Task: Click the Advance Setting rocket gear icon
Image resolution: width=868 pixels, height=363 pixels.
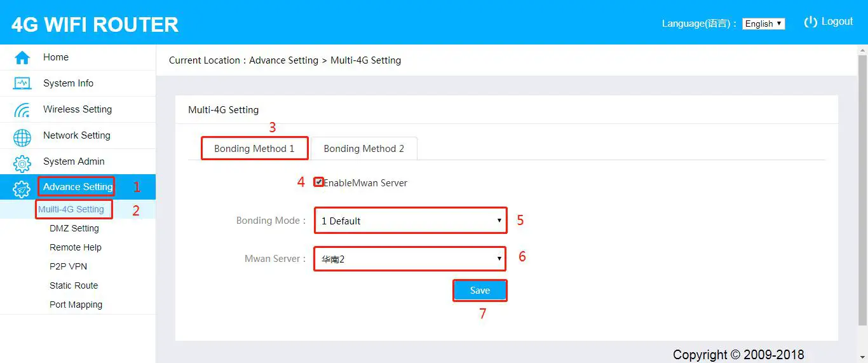Action: tap(22, 188)
